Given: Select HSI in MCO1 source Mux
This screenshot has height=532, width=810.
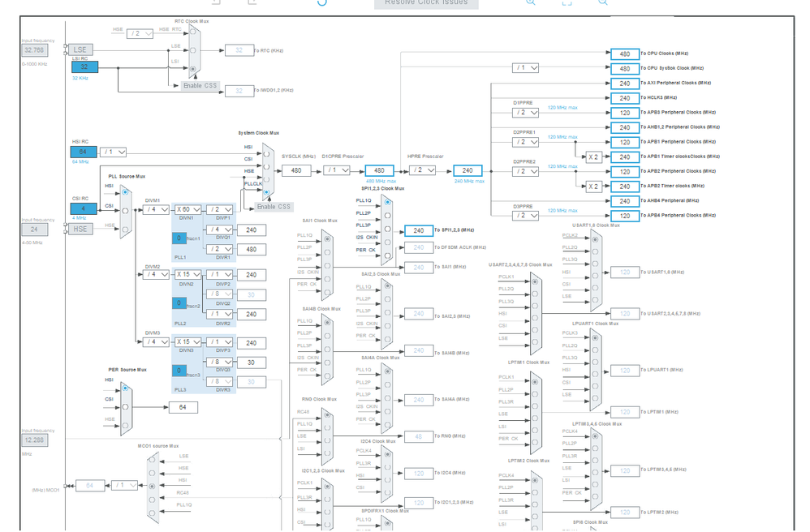Looking at the screenshot, I should 152,486.
